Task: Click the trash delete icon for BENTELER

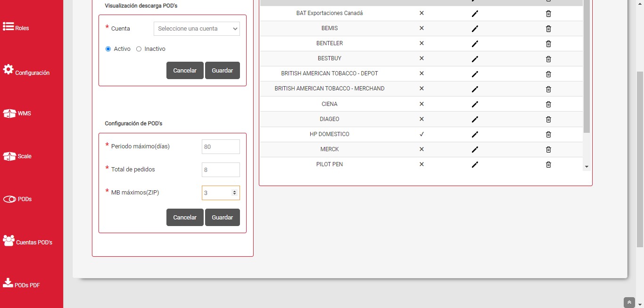Action: [x=548, y=44]
